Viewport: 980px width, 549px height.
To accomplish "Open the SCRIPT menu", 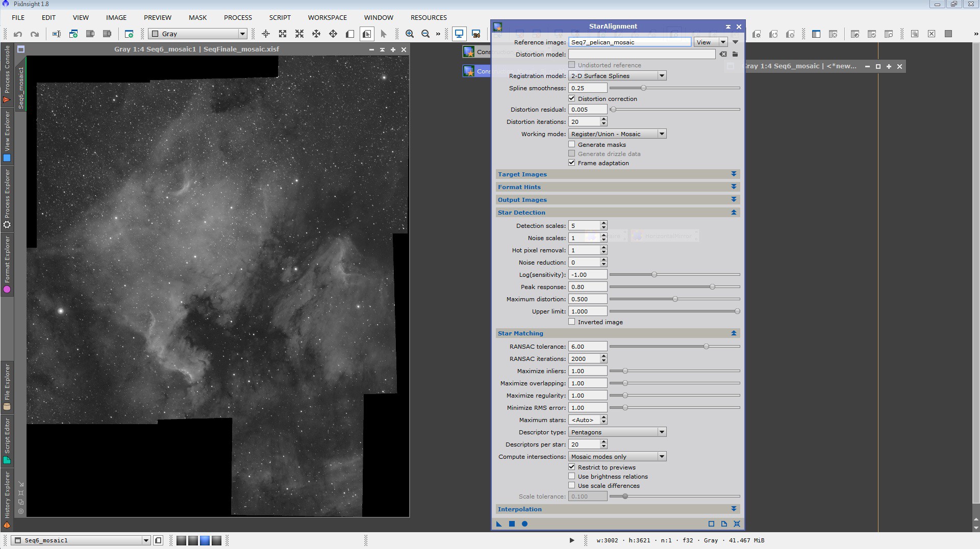I will (280, 17).
